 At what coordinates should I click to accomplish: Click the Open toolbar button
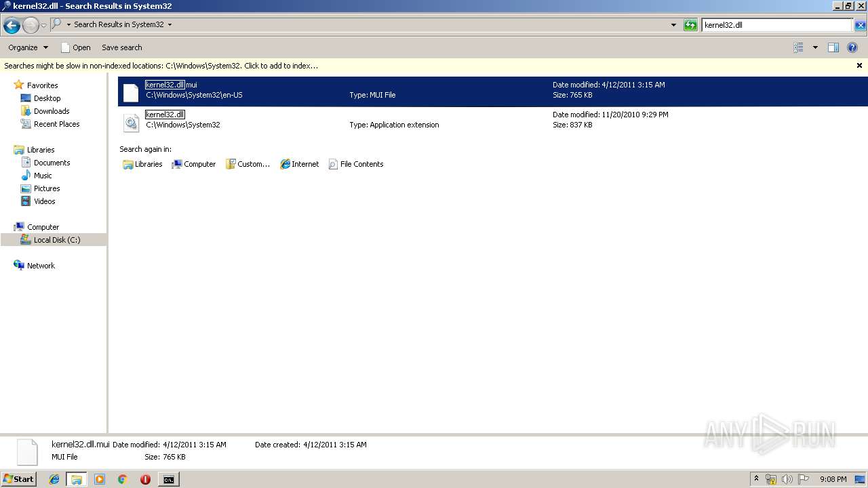tap(75, 47)
